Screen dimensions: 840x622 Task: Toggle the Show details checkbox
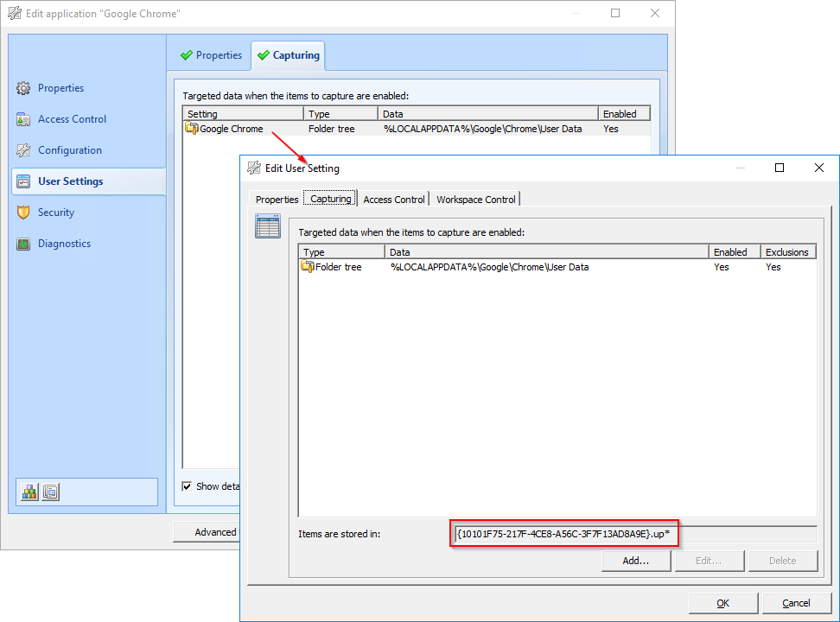pyautogui.click(x=187, y=486)
